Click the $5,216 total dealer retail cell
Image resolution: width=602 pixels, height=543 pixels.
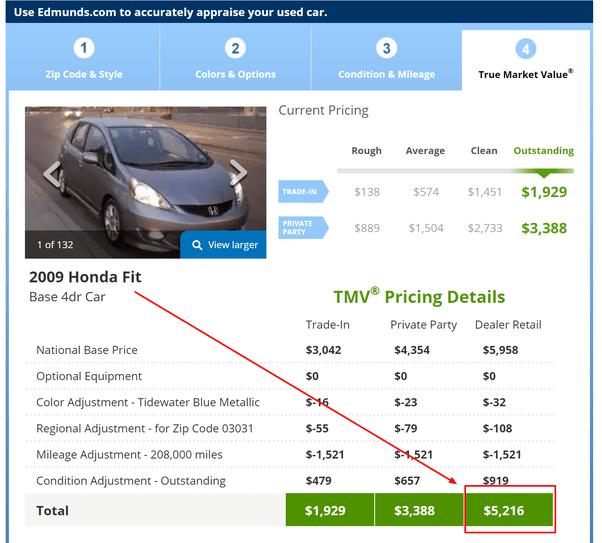(509, 510)
